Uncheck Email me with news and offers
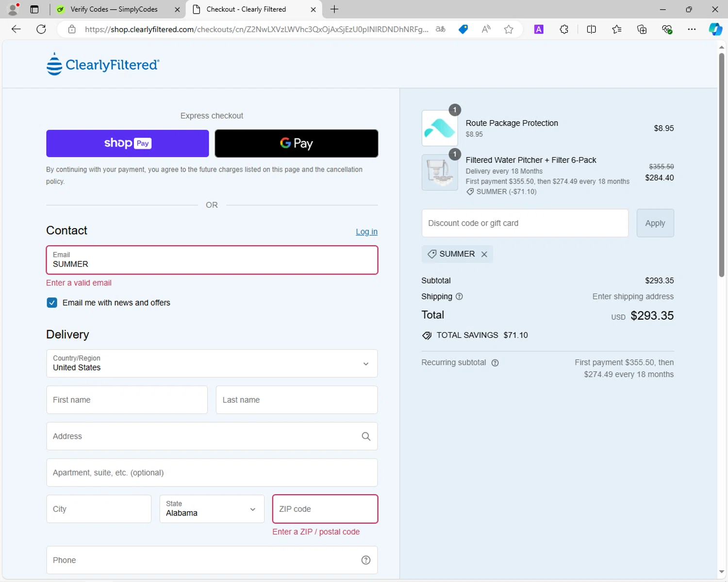This screenshot has height=582, width=728. 52,303
